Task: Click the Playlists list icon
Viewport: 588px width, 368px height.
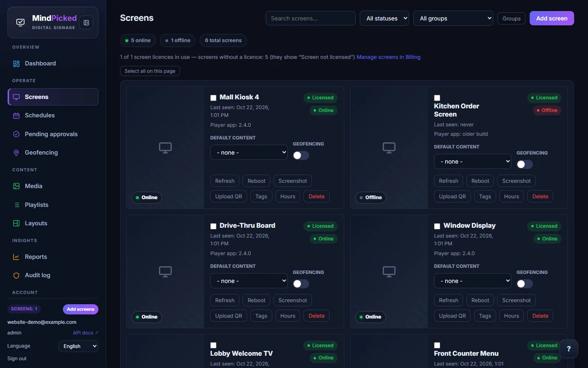Action: (16, 205)
